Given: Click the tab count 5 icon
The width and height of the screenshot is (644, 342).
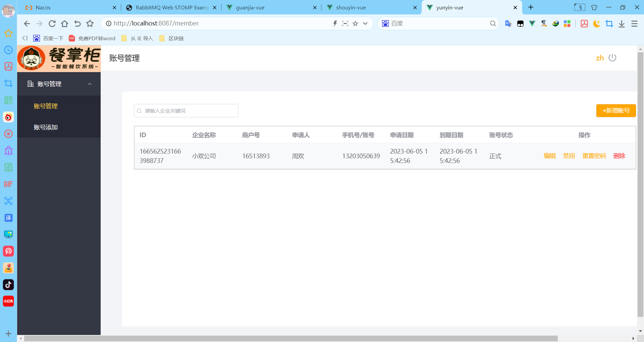Looking at the screenshot, I should tap(580, 7).
